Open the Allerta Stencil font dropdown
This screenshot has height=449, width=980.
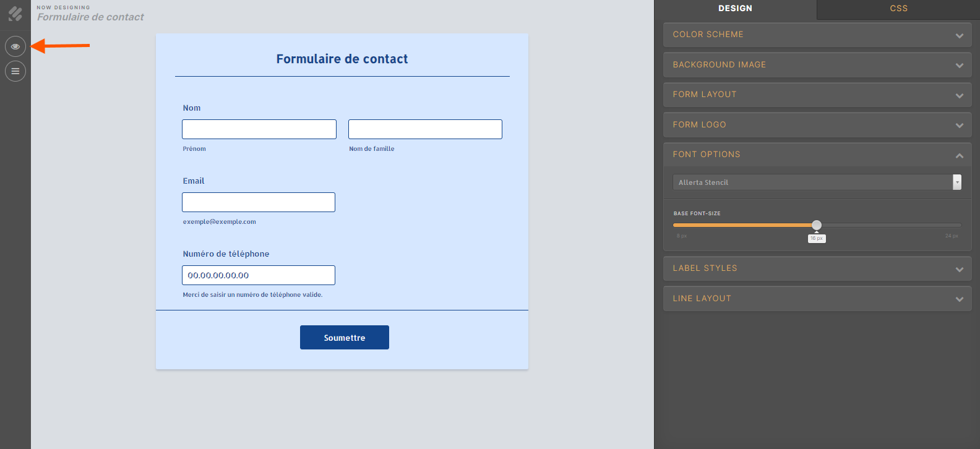click(817, 182)
